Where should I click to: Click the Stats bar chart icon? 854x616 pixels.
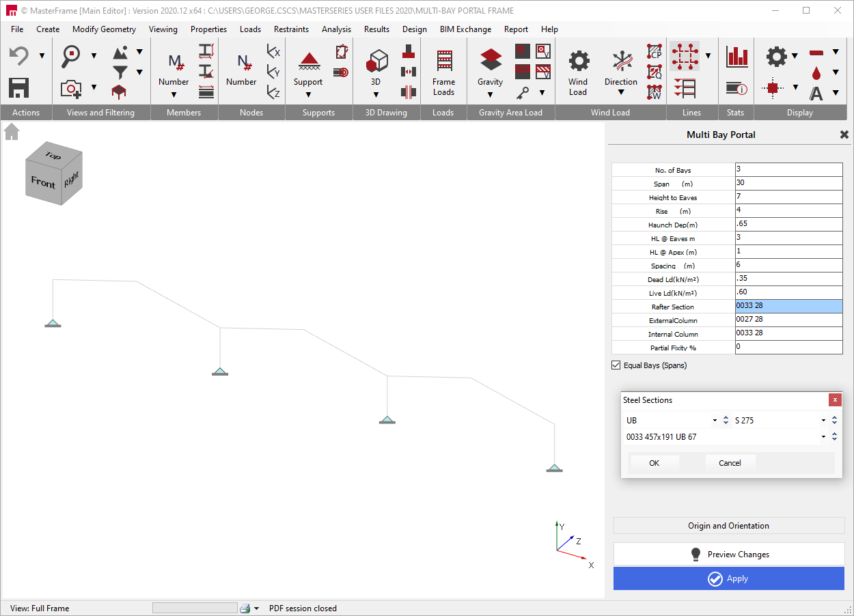click(737, 57)
